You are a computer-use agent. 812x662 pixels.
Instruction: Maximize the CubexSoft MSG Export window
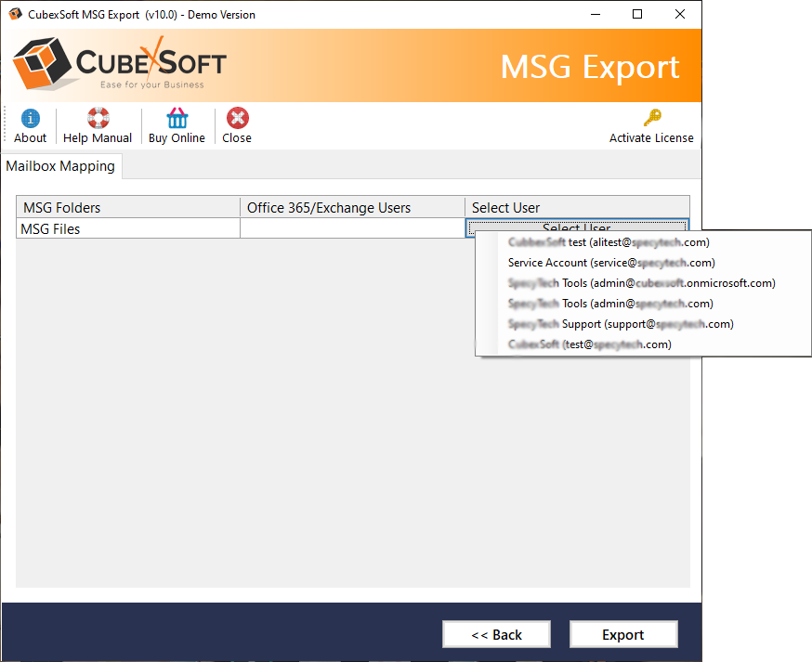(637, 15)
